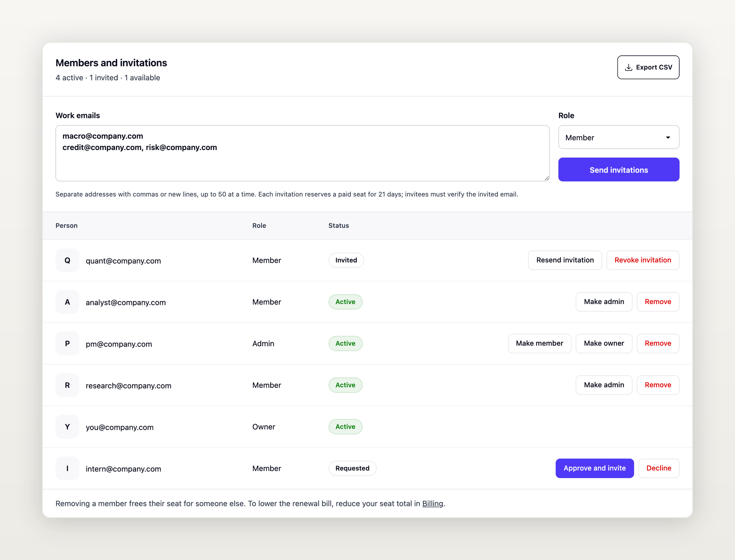Click Send invitations button
Screen dimensions: 735x560
[619, 170]
